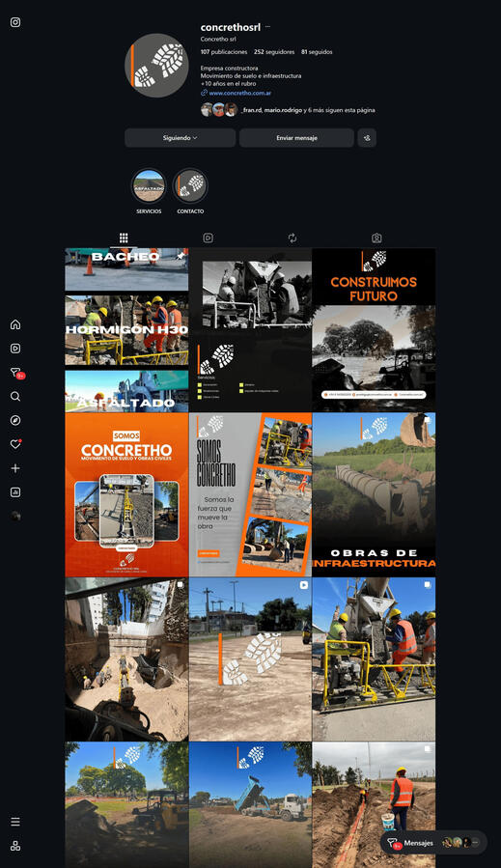Open the SERVICIOS story highlight
Screen dimensions: 501x868
click(x=149, y=186)
